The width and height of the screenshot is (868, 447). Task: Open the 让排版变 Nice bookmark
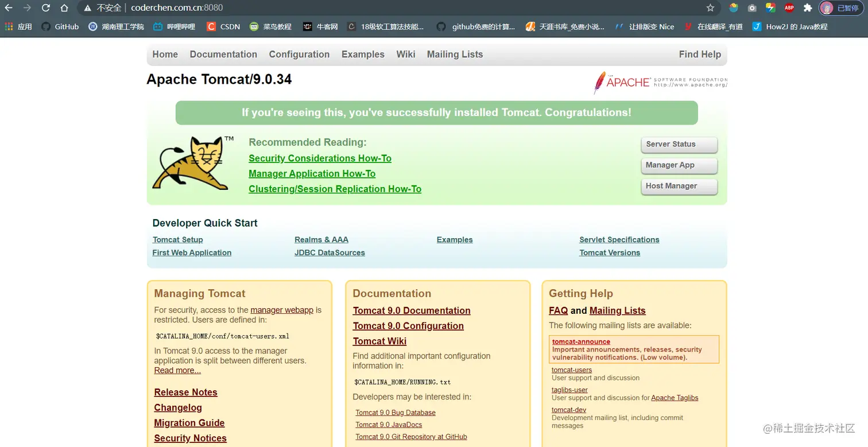point(644,26)
